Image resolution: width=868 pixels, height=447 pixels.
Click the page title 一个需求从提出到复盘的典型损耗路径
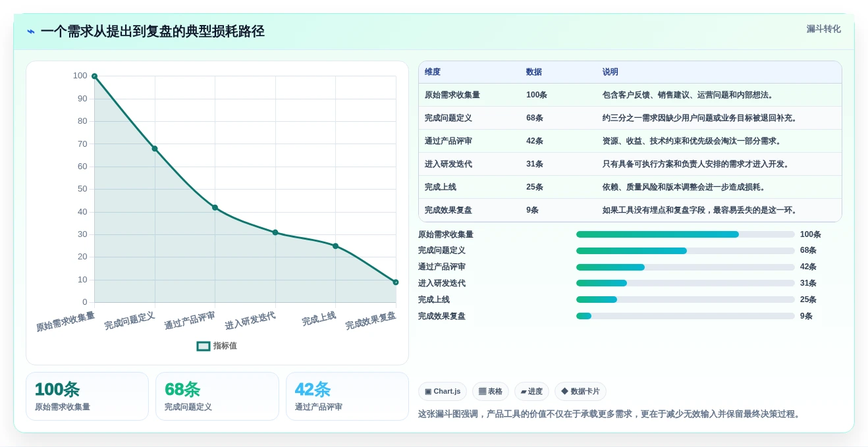[152, 32]
